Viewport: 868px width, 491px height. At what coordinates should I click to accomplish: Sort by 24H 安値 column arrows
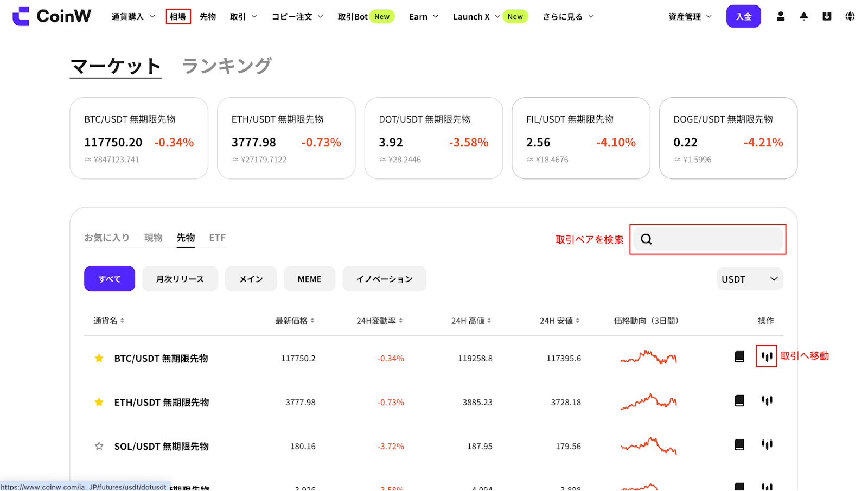577,321
